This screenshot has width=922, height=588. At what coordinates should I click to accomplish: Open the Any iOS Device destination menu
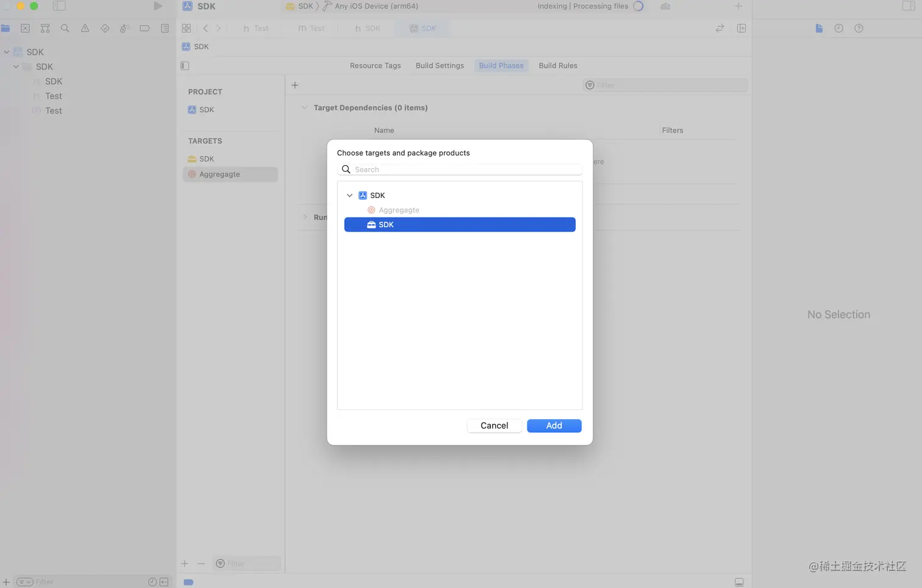[371, 6]
